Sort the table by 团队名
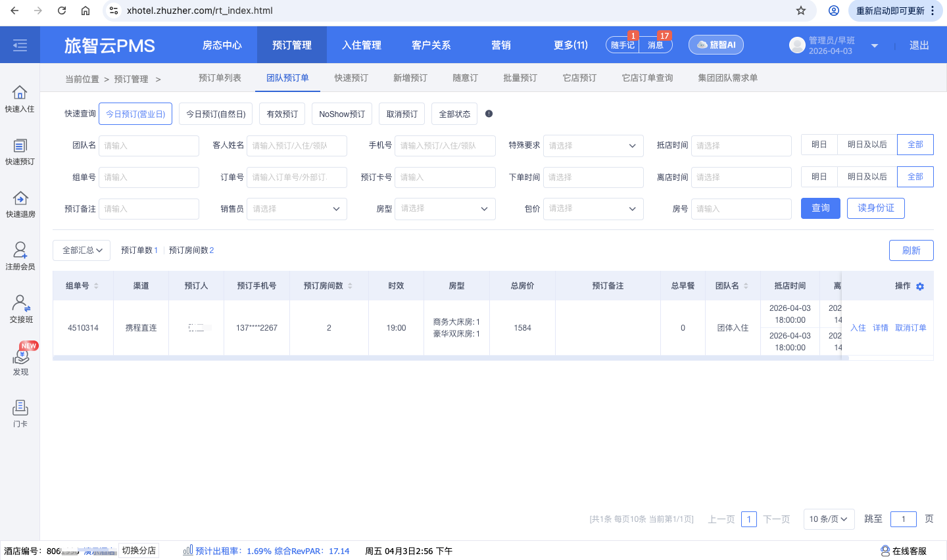 pyautogui.click(x=746, y=286)
